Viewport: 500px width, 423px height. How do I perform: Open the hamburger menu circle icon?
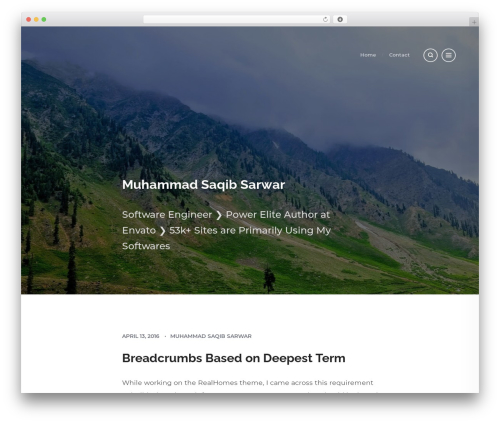[449, 55]
